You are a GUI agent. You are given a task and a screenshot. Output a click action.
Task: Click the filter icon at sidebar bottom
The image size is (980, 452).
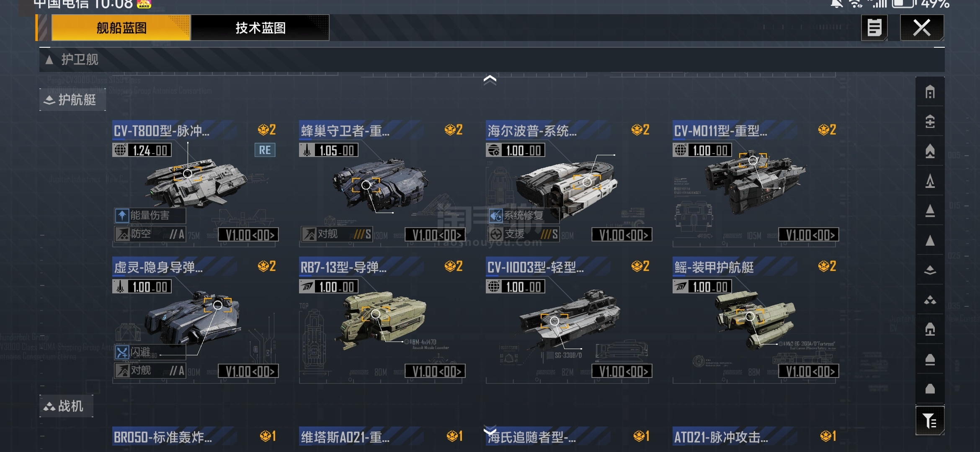930,421
